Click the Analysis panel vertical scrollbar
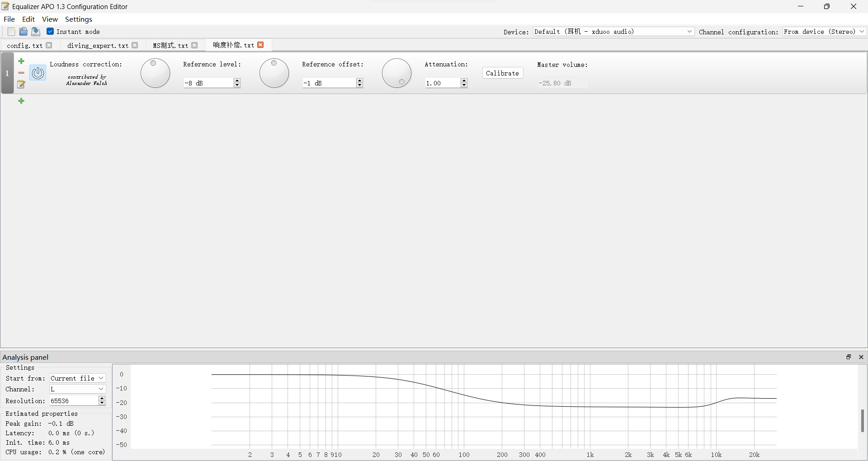 [x=863, y=421]
